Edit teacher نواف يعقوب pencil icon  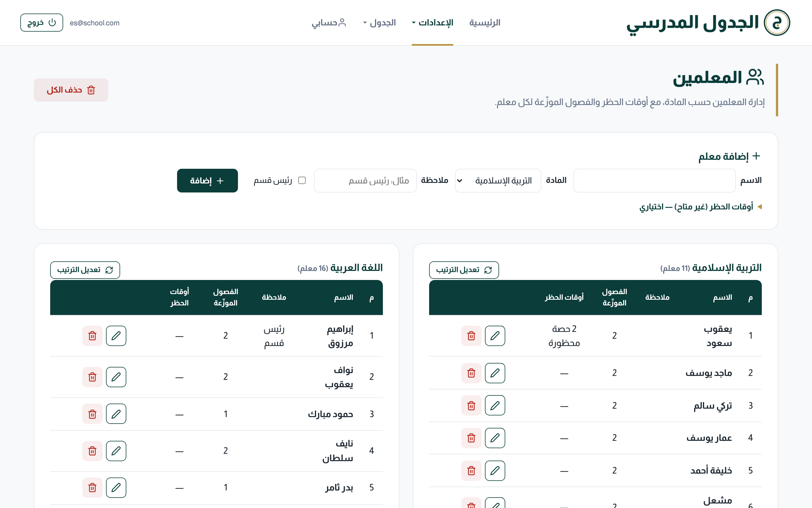[116, 377]
